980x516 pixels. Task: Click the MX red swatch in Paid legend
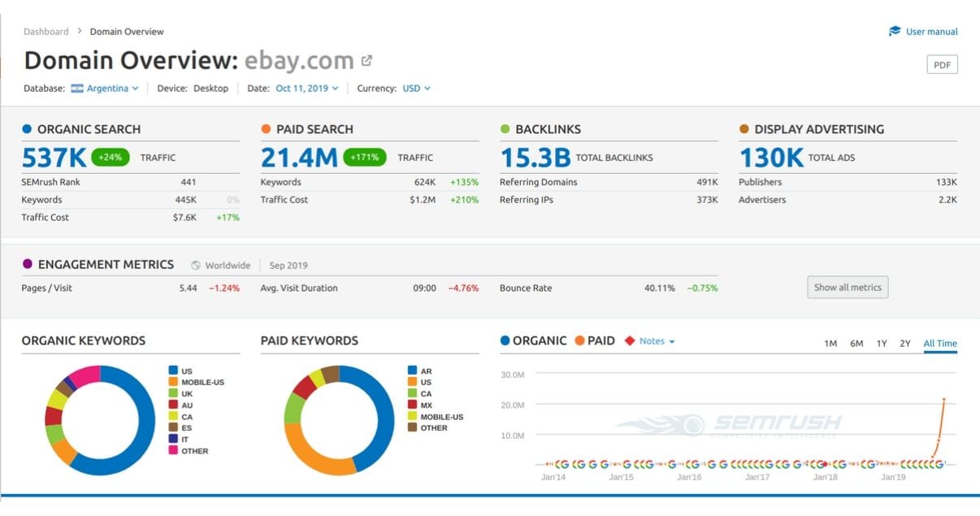tap(412, 405)
